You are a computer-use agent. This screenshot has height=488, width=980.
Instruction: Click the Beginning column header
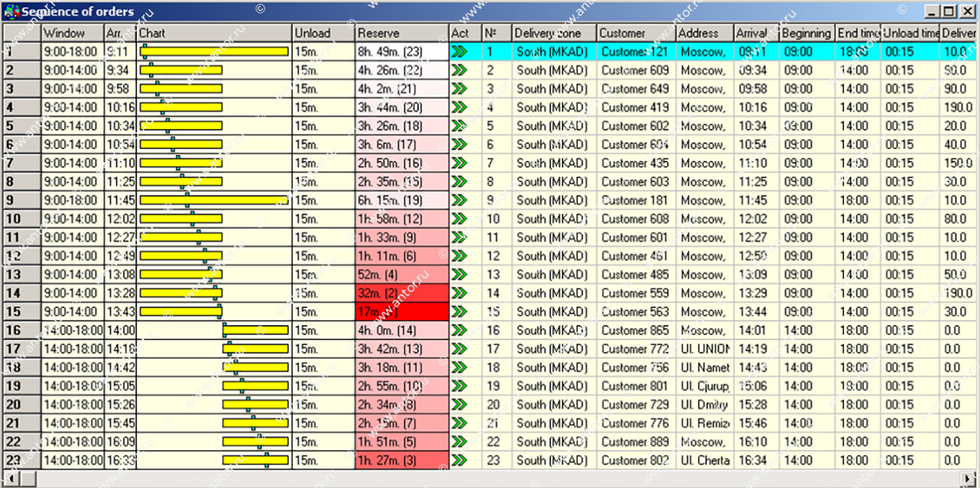807,33
